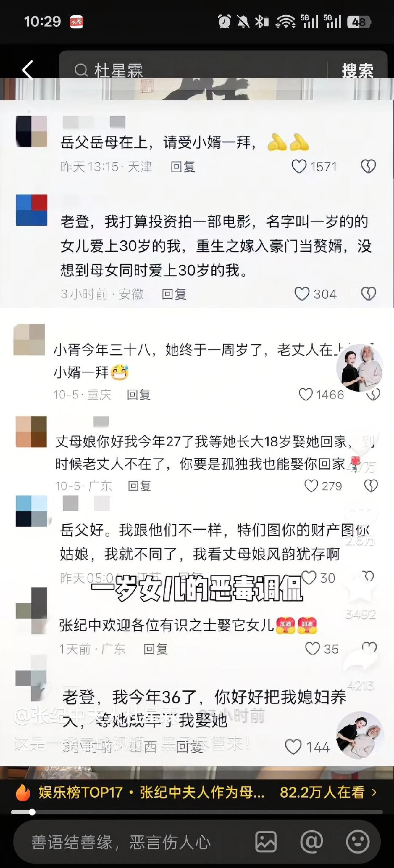The height and width of the screenshot is (868, 394).
Task: Like the Anhui comment with 304 likes
Action: point(302,294)
